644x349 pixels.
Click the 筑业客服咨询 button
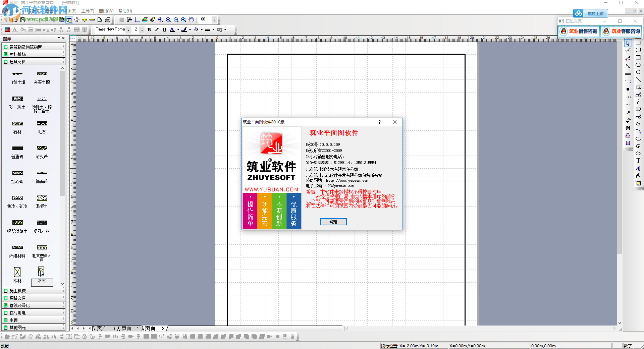click(x=622, y=31)
